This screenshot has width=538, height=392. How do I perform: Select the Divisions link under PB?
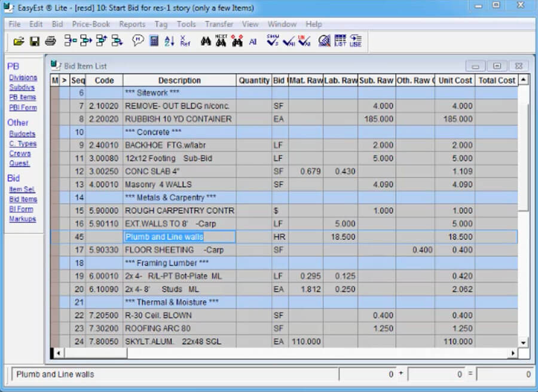click(x=23, y=77)
